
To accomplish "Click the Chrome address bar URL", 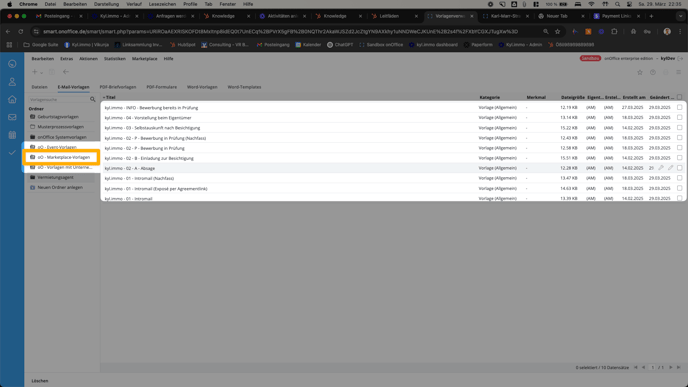I will [280, 32].
